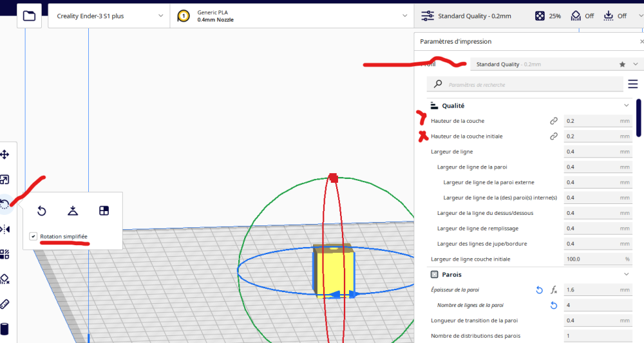Screen dimensions: 644x343
Task: Click 'Largeur de la ligne du dessus/dessous' label
Action: coord(485,213)
